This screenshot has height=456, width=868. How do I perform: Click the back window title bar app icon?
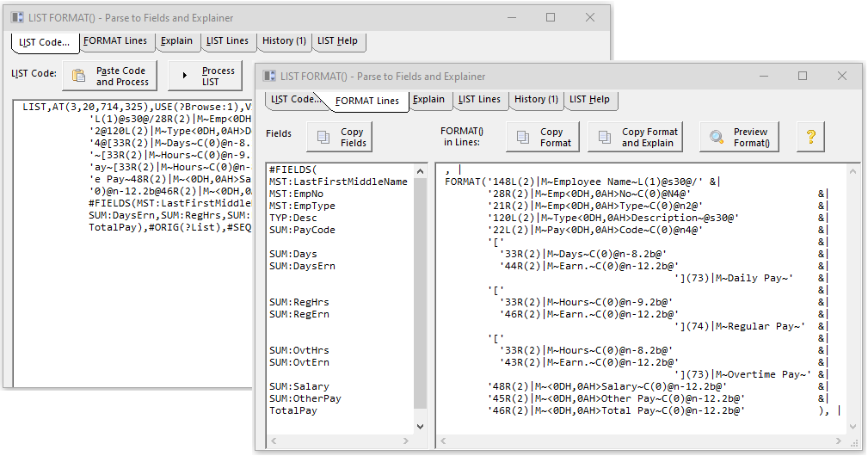pyautogui.click(x=17, y=17)
